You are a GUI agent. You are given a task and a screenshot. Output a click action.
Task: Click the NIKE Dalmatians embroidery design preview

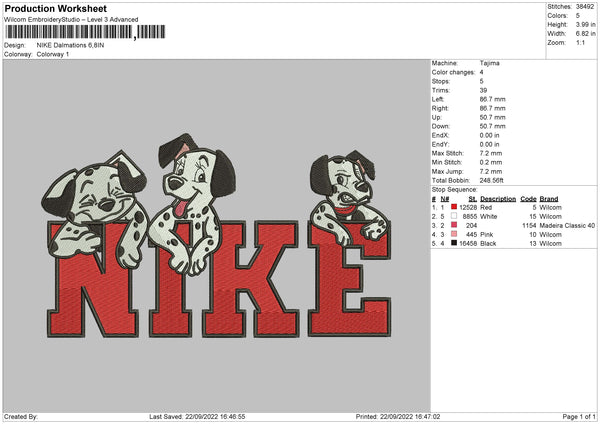pos(218,236)
